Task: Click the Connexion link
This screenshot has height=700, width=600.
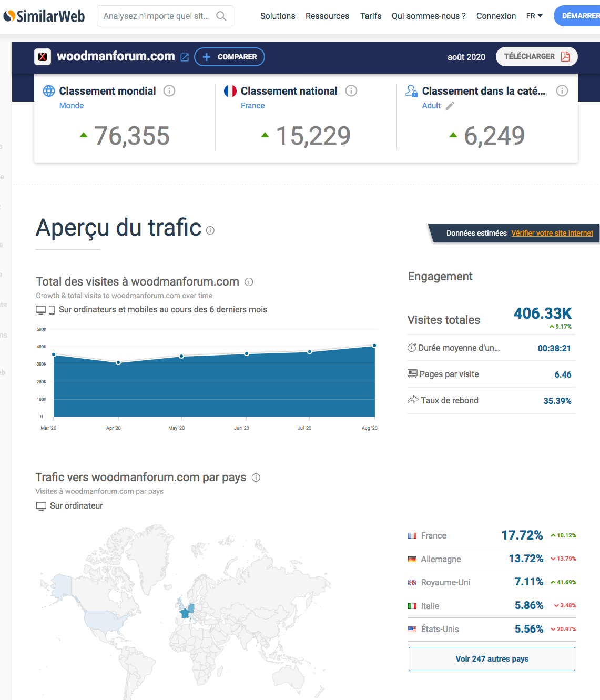Action: coord(496,16)
